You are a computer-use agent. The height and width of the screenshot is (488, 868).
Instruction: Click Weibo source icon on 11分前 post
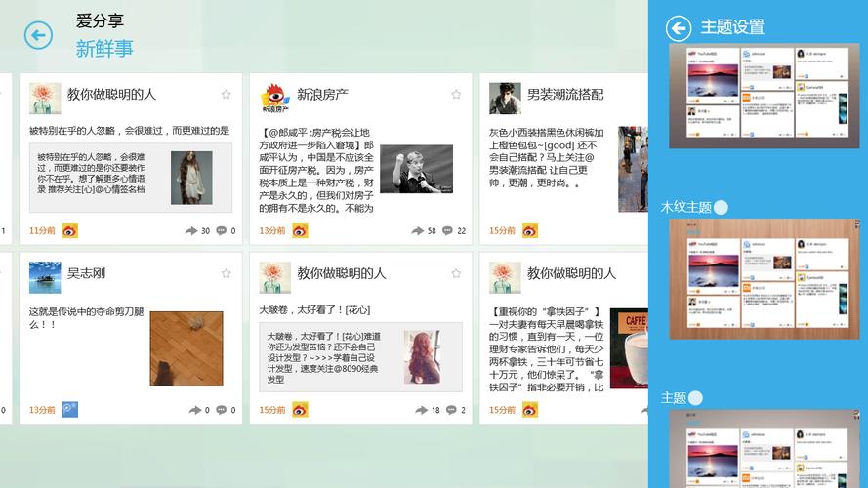(x=69, y=230)
